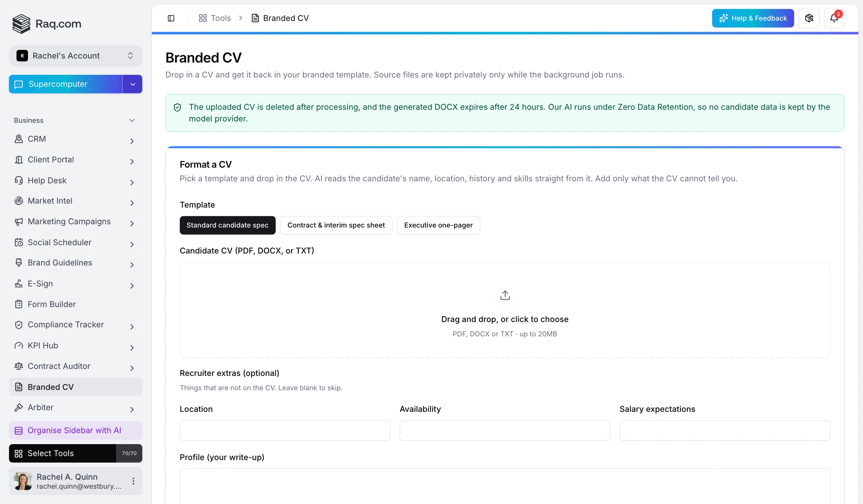863x504 pixels.
Task: Open user menu dots beside Rachel A. Quinn
Action: click(x=133, y=481)
